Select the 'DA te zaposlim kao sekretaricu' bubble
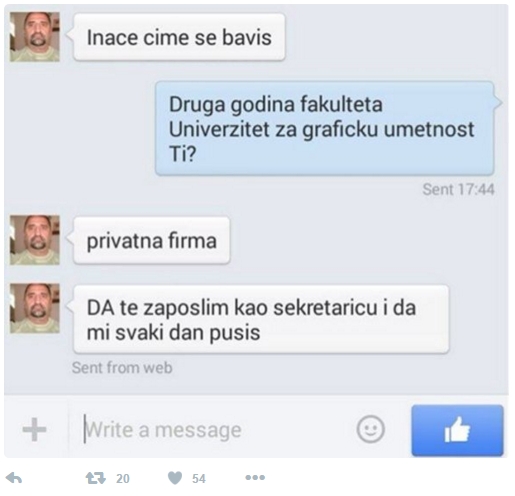The width and height of the screenshot is (515, 496). click(261, 319)
